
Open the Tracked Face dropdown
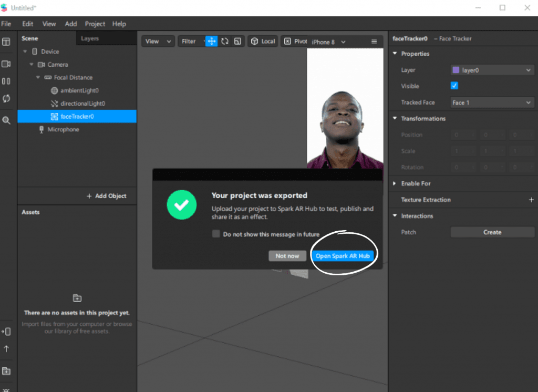click(492, 102)
